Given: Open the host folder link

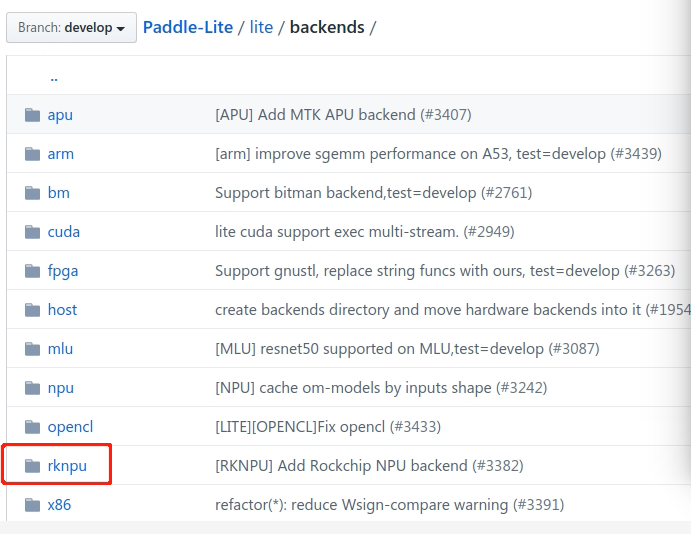Looking at the screenshot, I should point(62,310).
